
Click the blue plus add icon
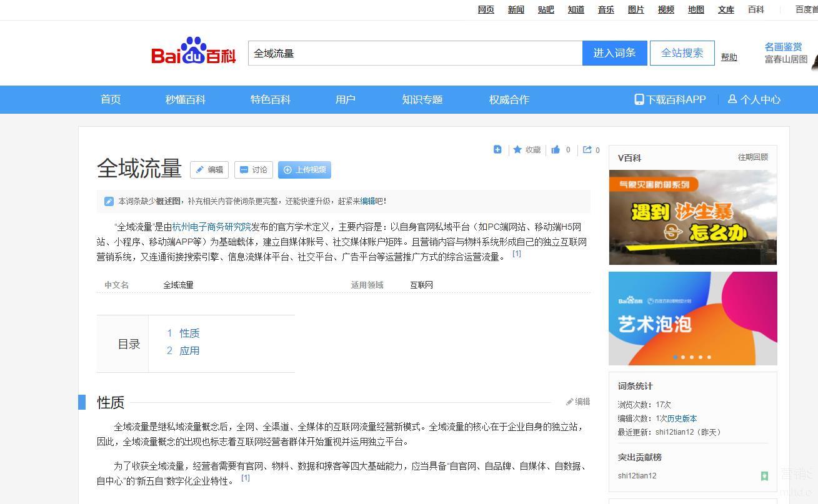pos(497,149)
